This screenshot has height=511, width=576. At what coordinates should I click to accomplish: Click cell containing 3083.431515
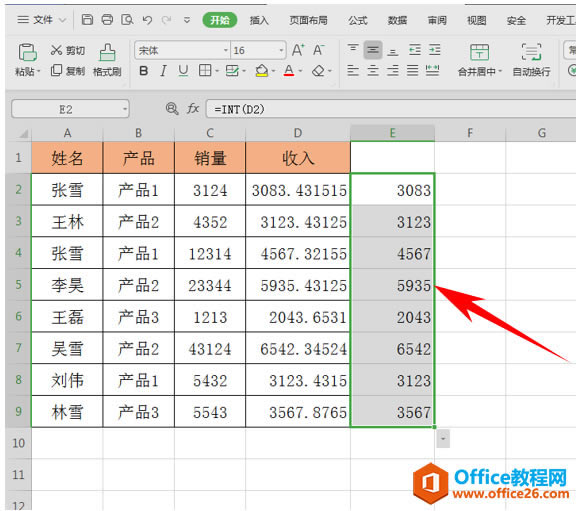tap(298, 190)
